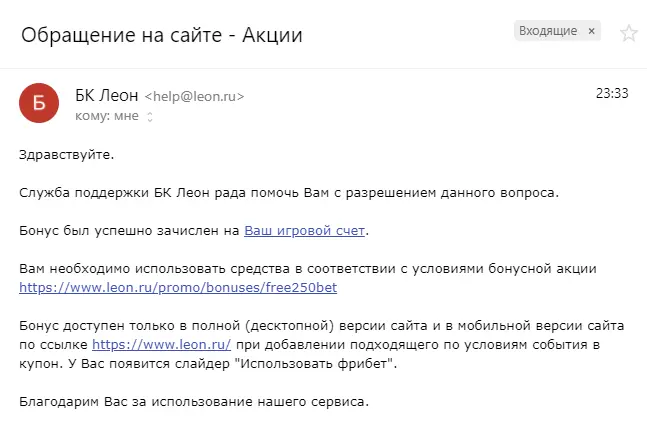The height and width of the screenshot is (432, 647).
Task: Click the 23:33 timestamp
Action: (612, 93)
